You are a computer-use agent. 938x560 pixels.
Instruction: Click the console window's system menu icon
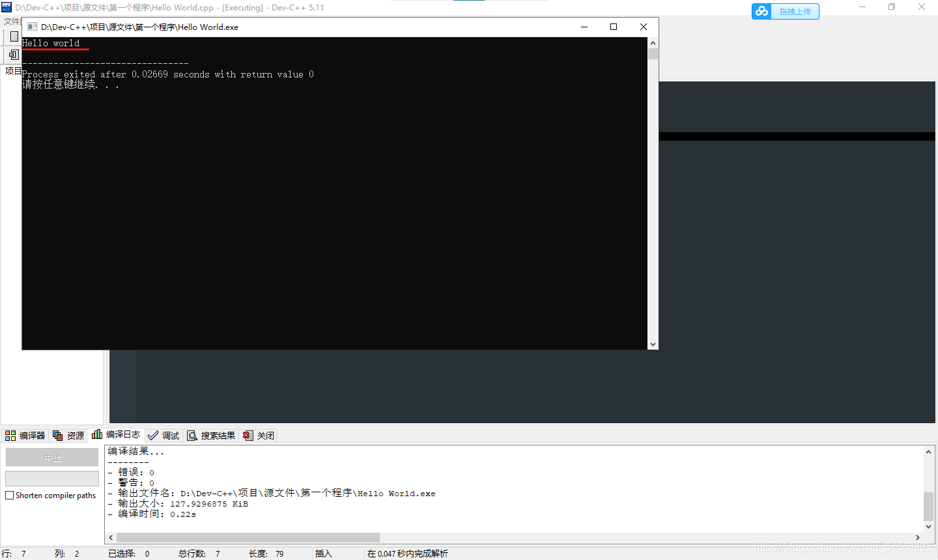point(32,27)
